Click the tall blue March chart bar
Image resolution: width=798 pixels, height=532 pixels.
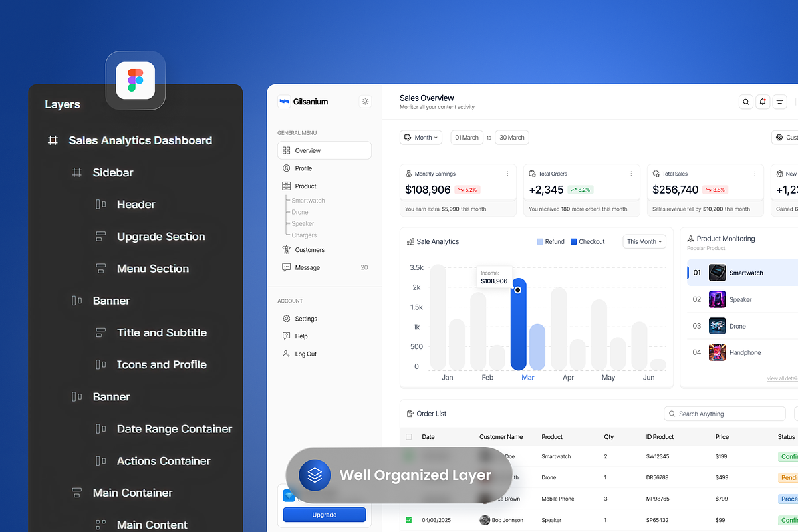tap(519, 325)
